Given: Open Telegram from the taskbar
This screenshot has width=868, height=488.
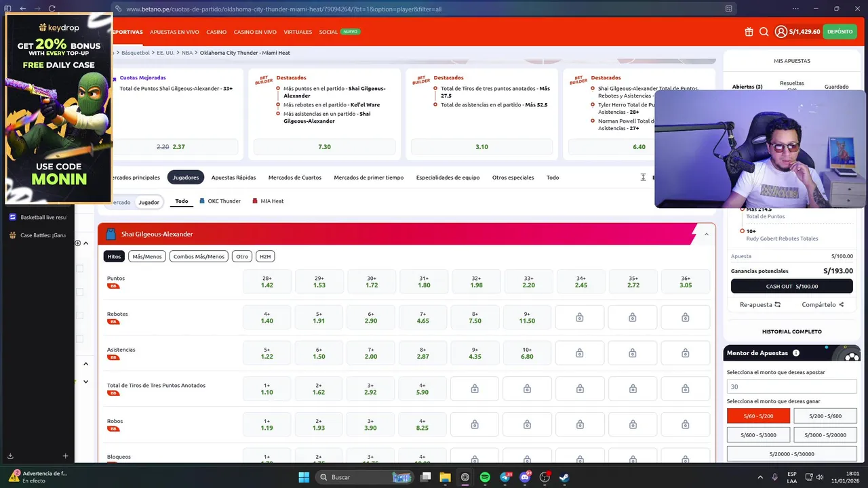Looking at the screenshot, I should pyautogui.click(x=505, y=477).
